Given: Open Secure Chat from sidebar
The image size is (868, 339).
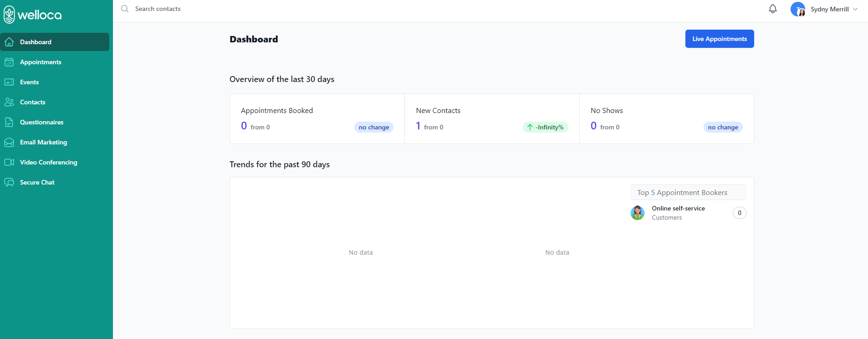Looking at the screenshot, I should pyautogui.click(x=37, y=182).
